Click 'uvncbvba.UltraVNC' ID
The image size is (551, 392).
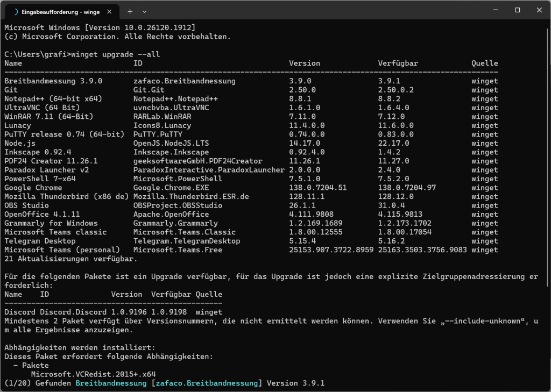pyautogui.click(x=171, y=108)
